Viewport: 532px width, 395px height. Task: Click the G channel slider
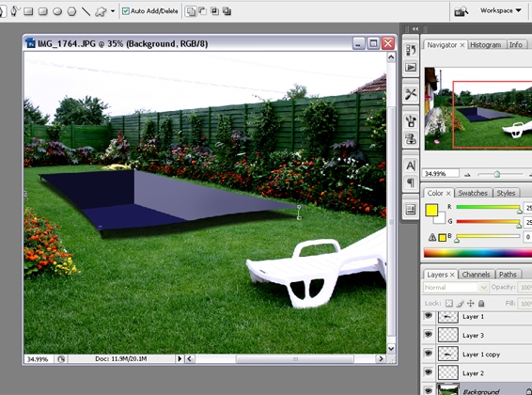point(488,222)
